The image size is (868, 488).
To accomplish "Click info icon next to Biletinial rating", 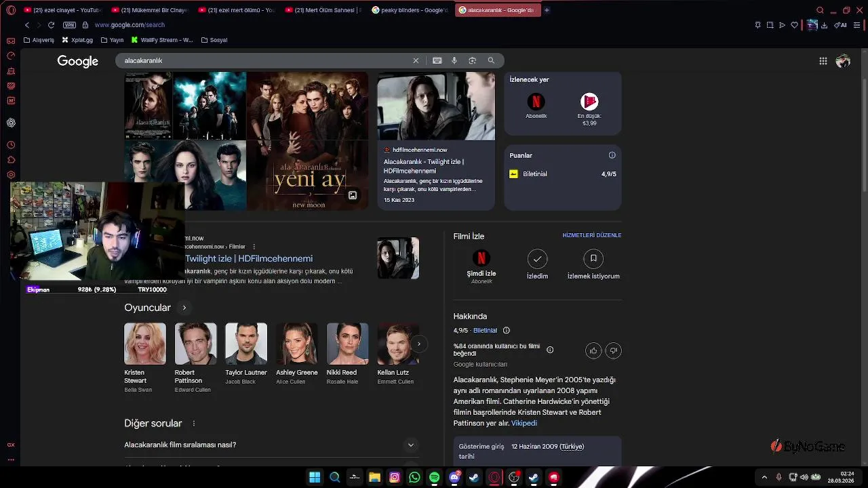I will (x=506, y=331).
